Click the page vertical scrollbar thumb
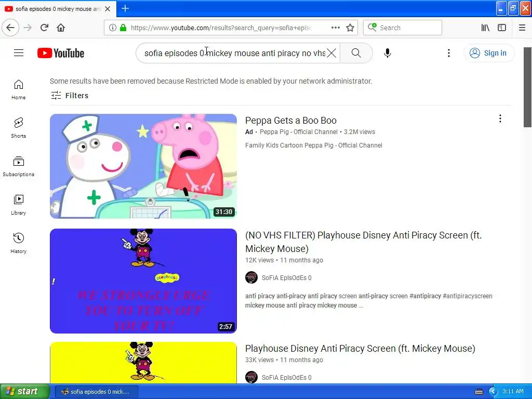532x399 pixels. (x=528, y=87)
